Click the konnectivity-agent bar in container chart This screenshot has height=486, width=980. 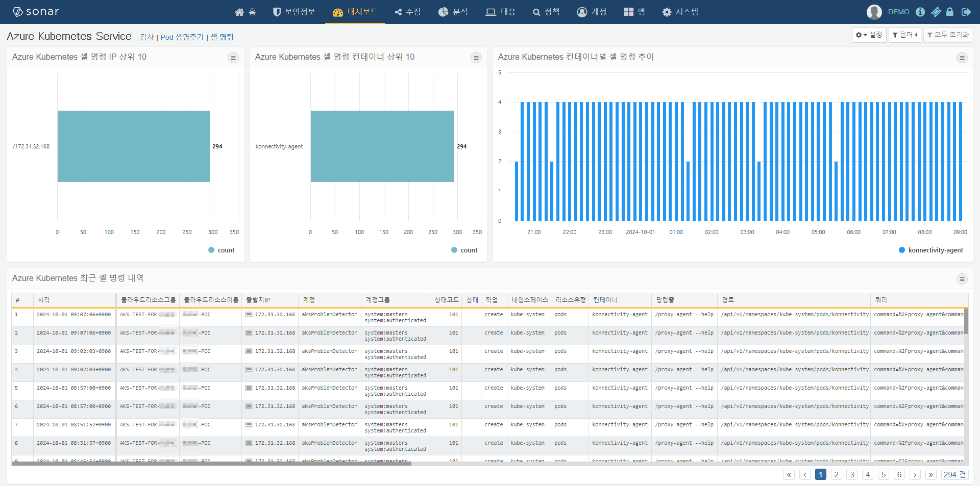click(x=382, y=146)
